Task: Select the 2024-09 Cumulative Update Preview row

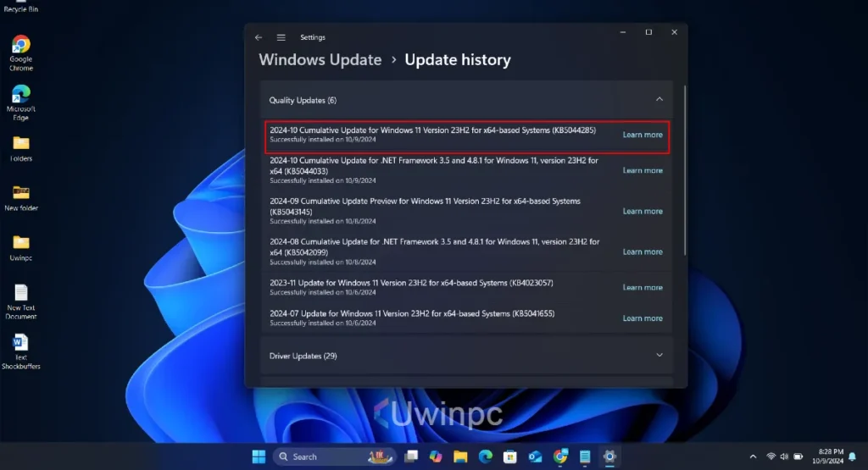Action: click(467, 211)
